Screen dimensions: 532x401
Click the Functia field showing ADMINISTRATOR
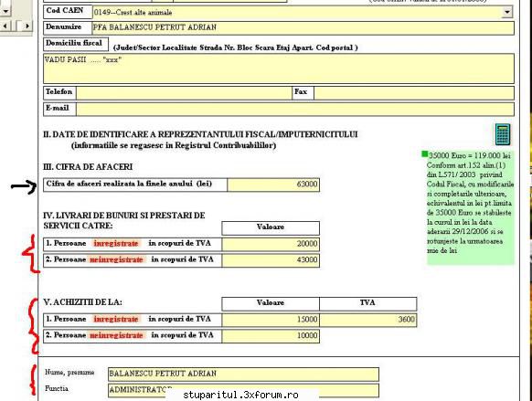click(243, 390)
